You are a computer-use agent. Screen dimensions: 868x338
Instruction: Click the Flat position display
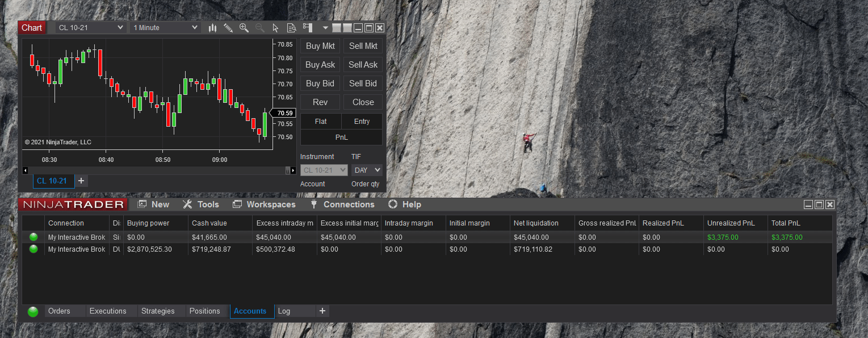click(321, 122)
